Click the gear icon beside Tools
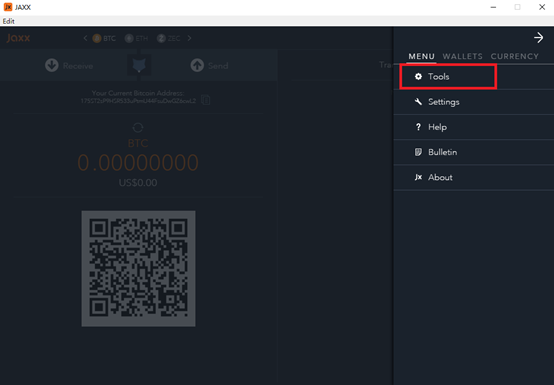 pyautogui.click(x=418, y=76)
